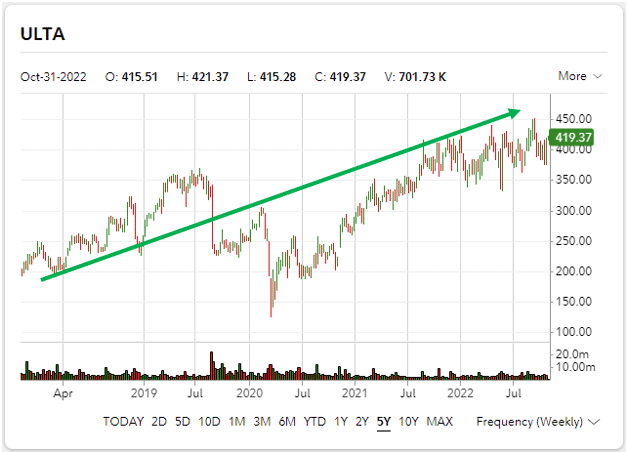Screen dimensions: 627x452
Task: Click the ULTA ticker title
Action: click(x=43, y=34)
